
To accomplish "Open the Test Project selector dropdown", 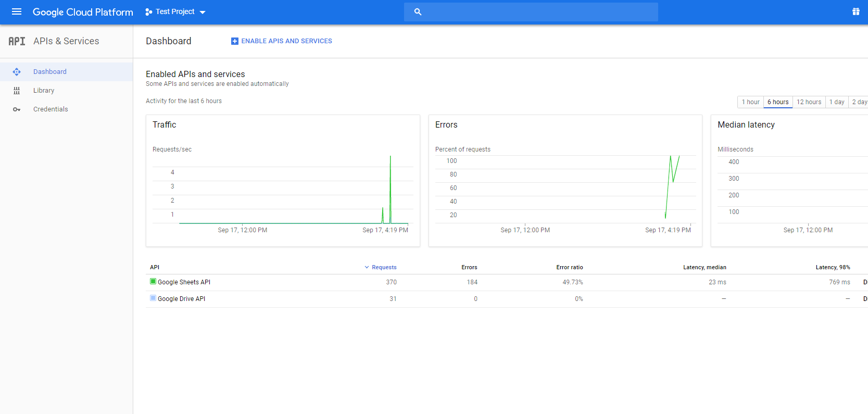I will [175, 11].
